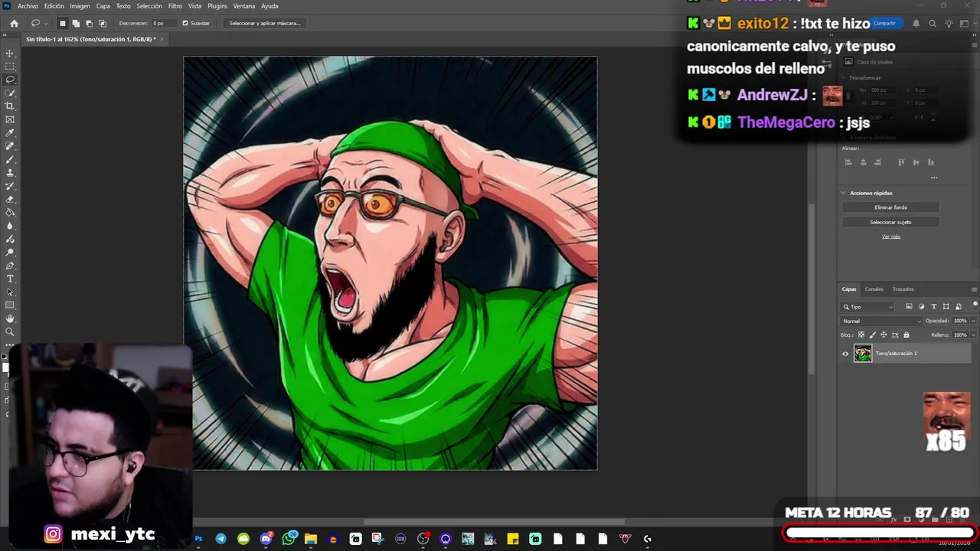This screenshot has width=980, height=551.
Task: Click align top edges icon
Action: click(x=901, y=162)
